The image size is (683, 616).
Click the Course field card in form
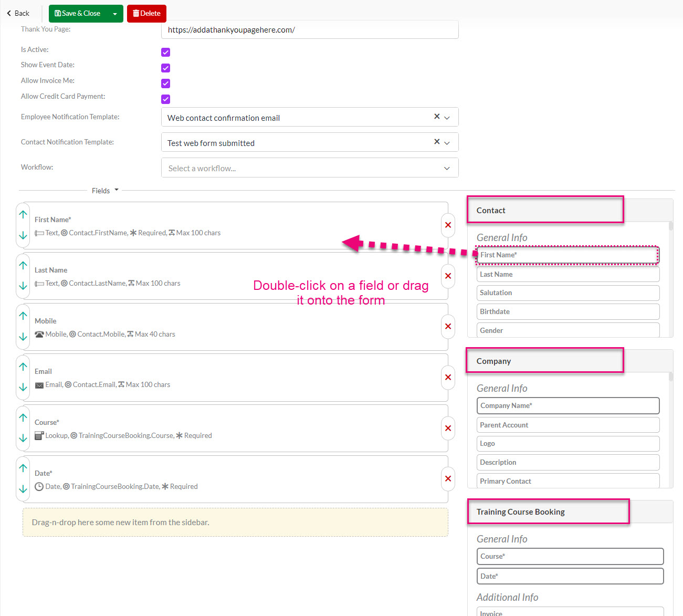coord(235,428)
